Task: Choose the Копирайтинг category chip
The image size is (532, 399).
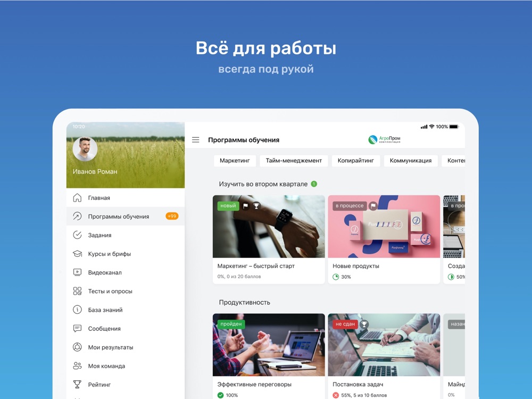Action: pyautogui.click(x=356, y=161)
